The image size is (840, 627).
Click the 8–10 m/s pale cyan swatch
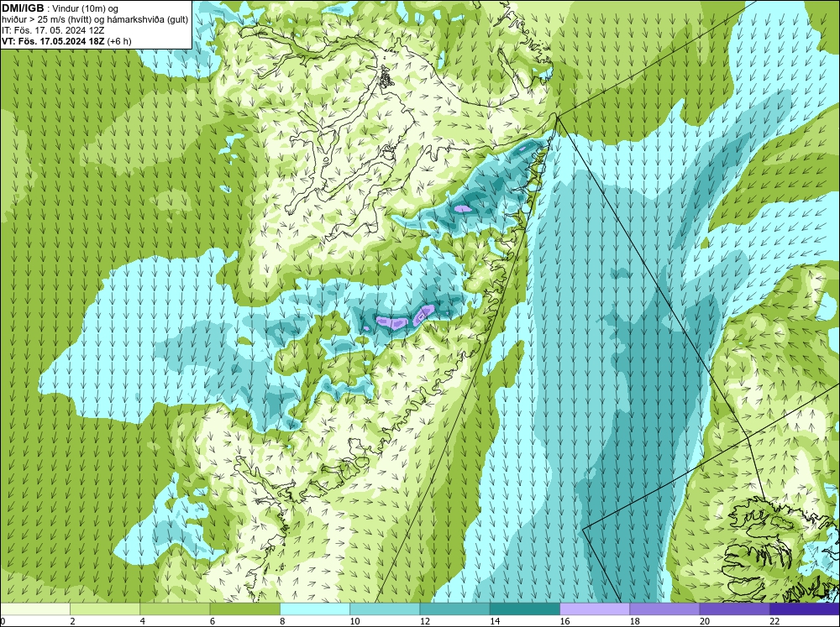coord(315,609)
